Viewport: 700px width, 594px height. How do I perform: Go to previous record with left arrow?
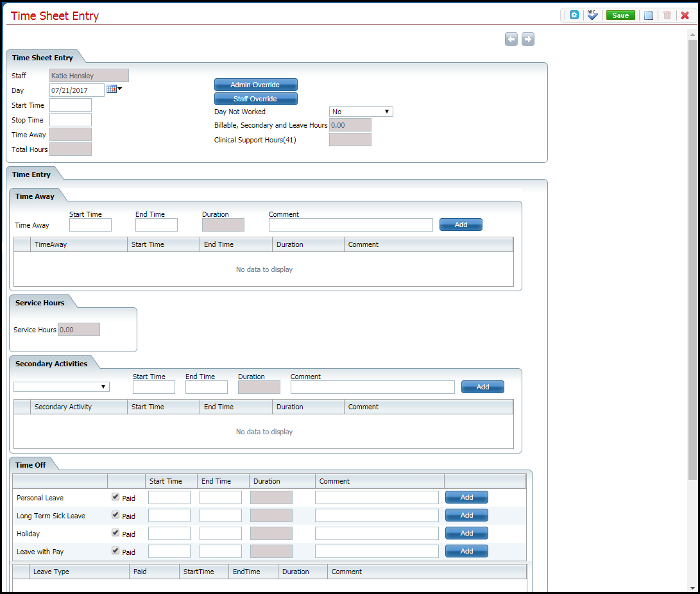[x=511, y=40]
